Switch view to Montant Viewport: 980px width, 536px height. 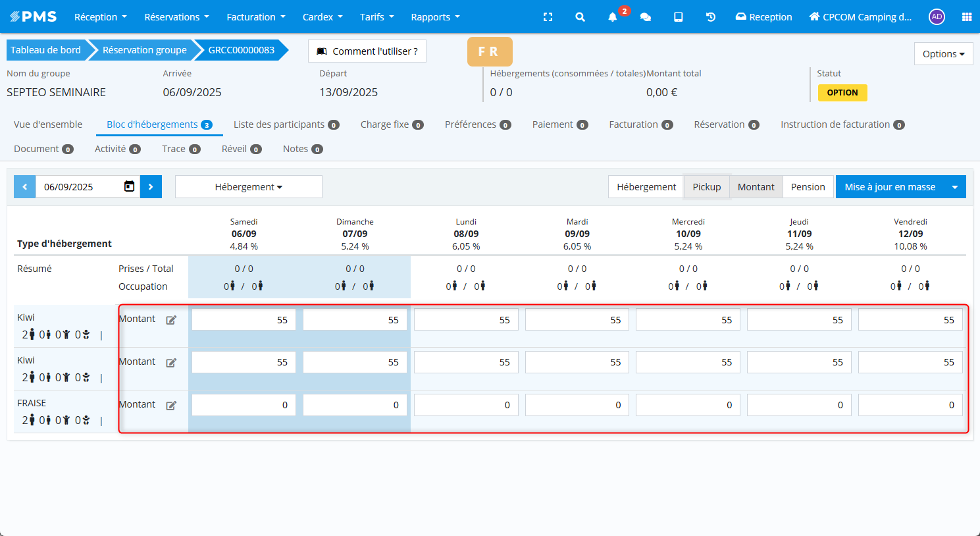click(756, 187)
